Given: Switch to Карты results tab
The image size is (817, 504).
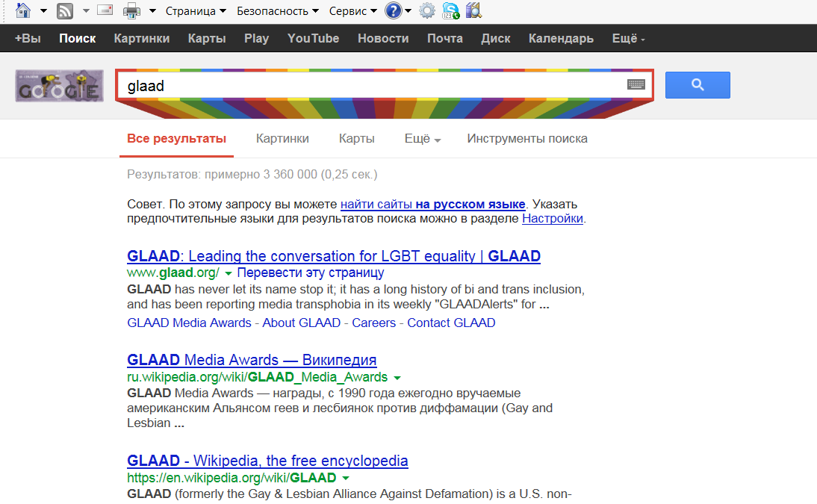Looking at the screenshot, I should [357, 139].
